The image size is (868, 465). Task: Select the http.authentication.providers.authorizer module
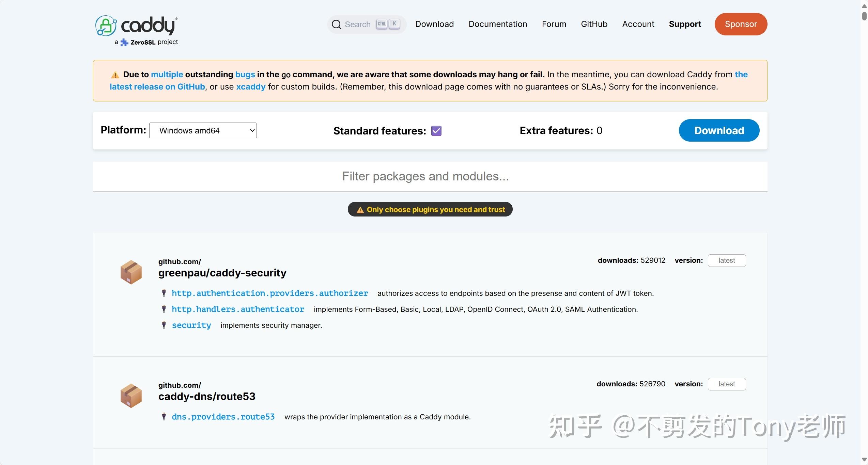[270, 293]
